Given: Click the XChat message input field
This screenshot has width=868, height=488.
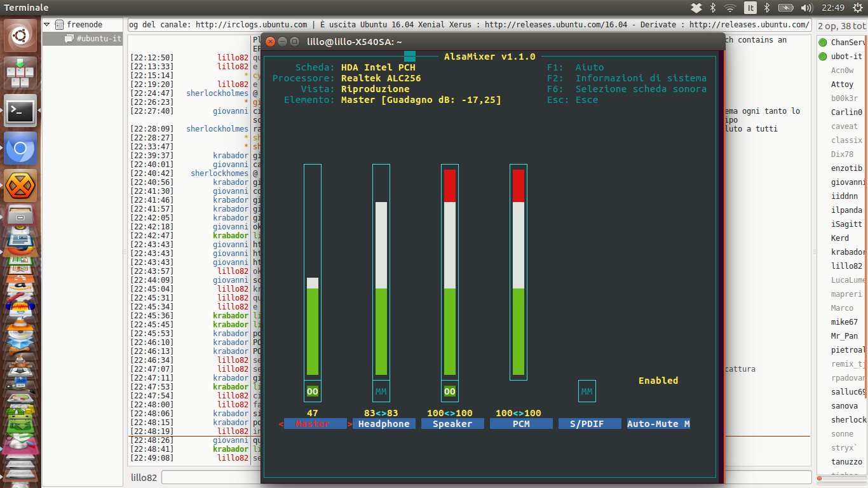Looking at the screenshot, I should (487, 478).
